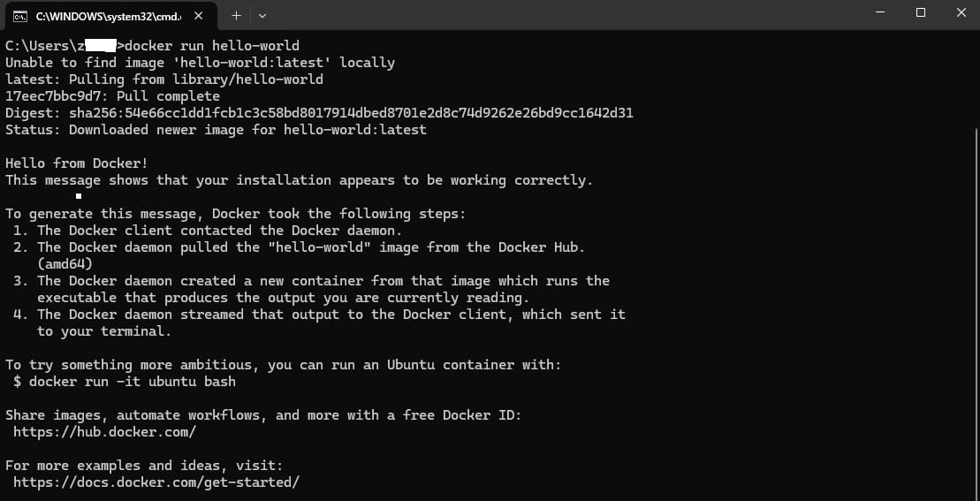Click the small white cursor block
Viewport: 980px width, 501px height.
[79, 196]
